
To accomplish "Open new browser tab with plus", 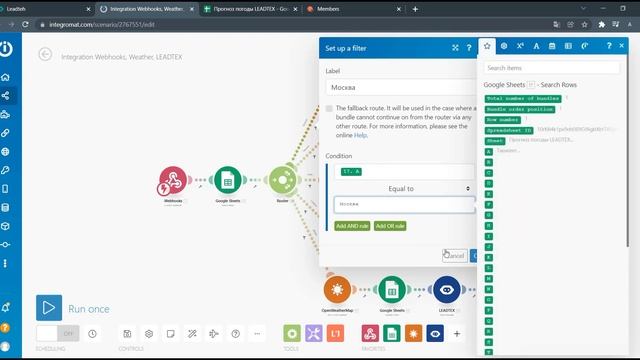I will 415,9.
